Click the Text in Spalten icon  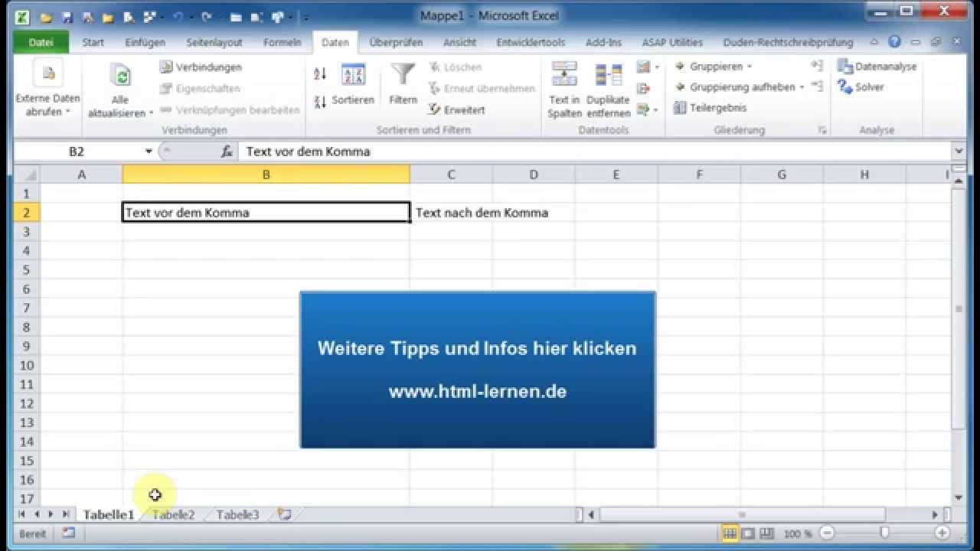tap(564, 74)
